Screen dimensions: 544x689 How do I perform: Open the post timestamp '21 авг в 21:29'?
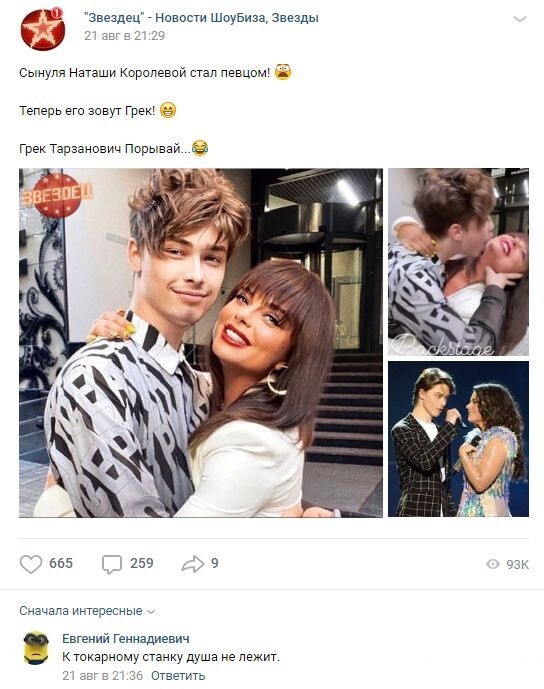pyautogui.click(x=124, y=36)
